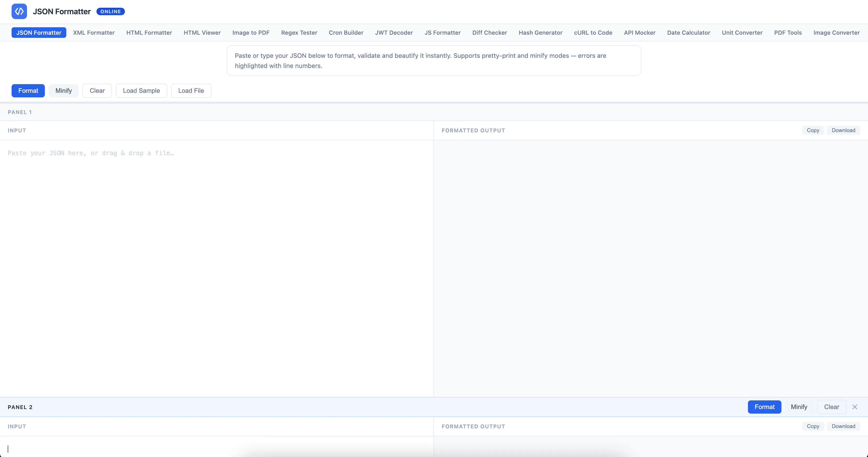
Task: Copy the Panel 2 formatted output
Action: (813, 426)
